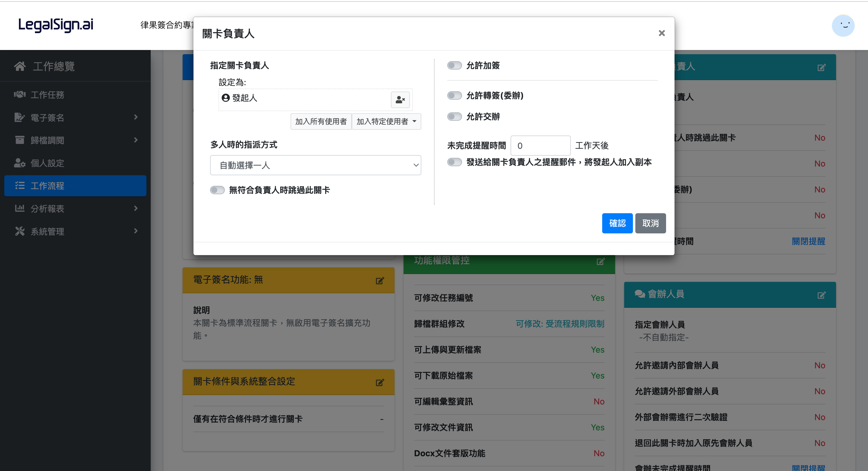Screen dimensions: 868x471
Task: Click 可下載原始檔案 row label
Action: pos(443,376)
